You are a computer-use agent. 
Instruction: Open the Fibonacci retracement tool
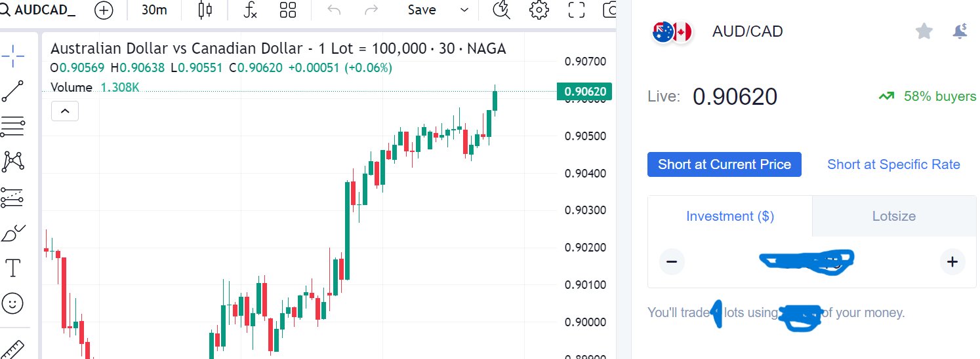tap(13, 126)
